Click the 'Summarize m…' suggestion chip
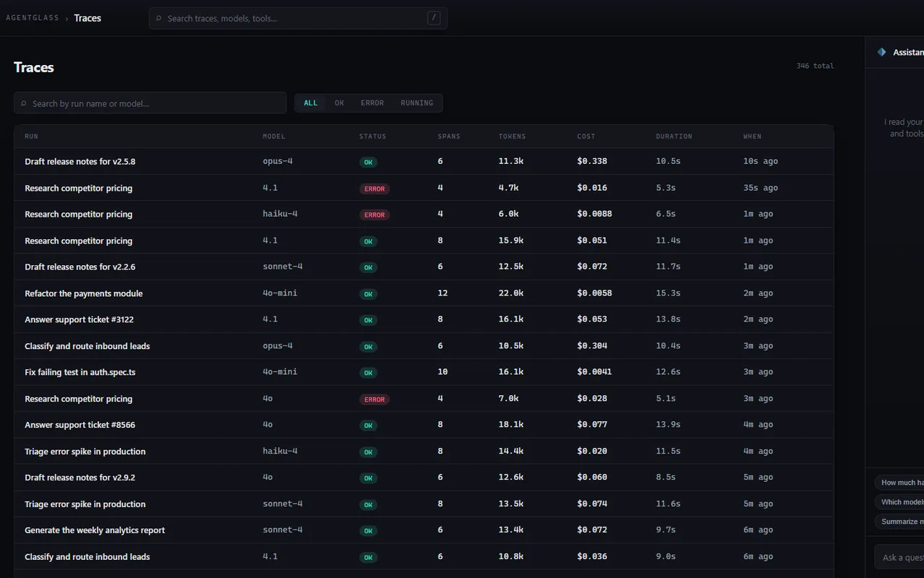Screen dimensions: 924x578 (x=900, y=522)
